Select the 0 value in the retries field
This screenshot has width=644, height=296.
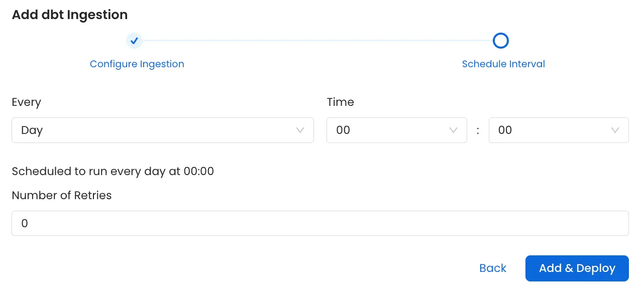coord(25,223)
